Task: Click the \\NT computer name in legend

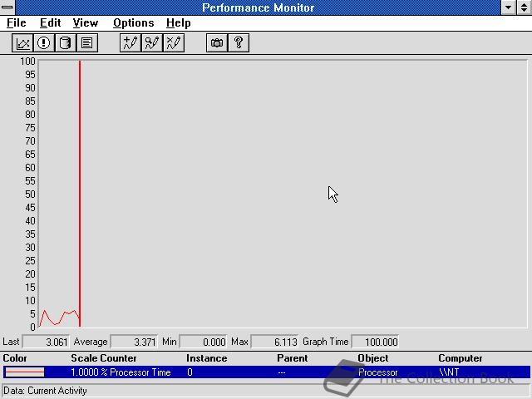Action: coord(449,372)
